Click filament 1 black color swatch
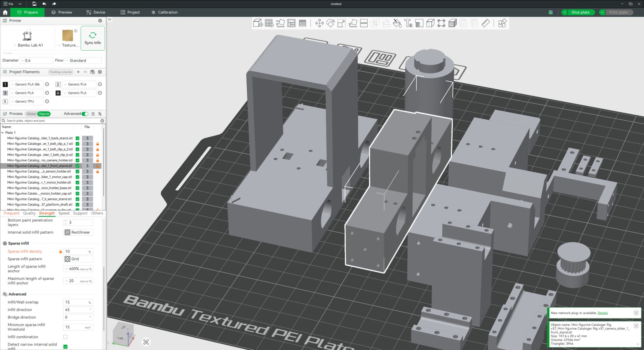 pyautogui.click(x=5, y=84)
